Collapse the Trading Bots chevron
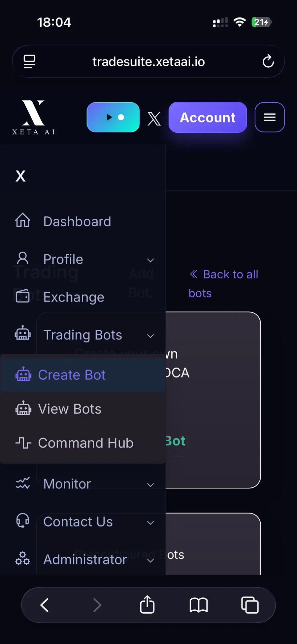 point(150,336)
